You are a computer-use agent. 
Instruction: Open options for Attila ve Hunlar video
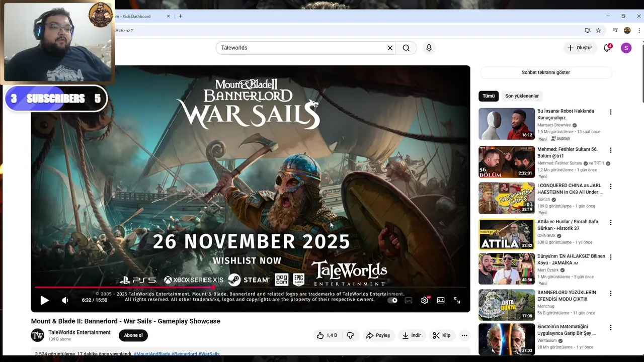pos(611,223)
